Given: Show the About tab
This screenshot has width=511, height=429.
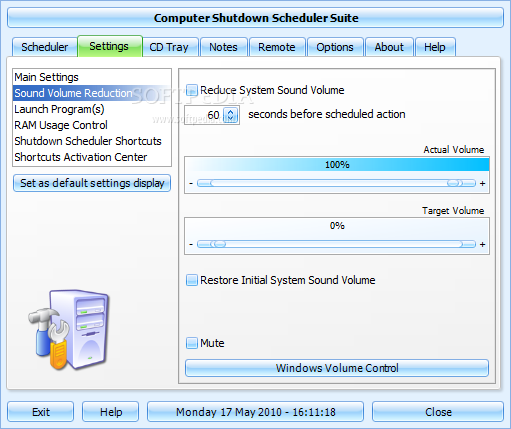Looking at the screenshot, I should (x=389, y=47).
